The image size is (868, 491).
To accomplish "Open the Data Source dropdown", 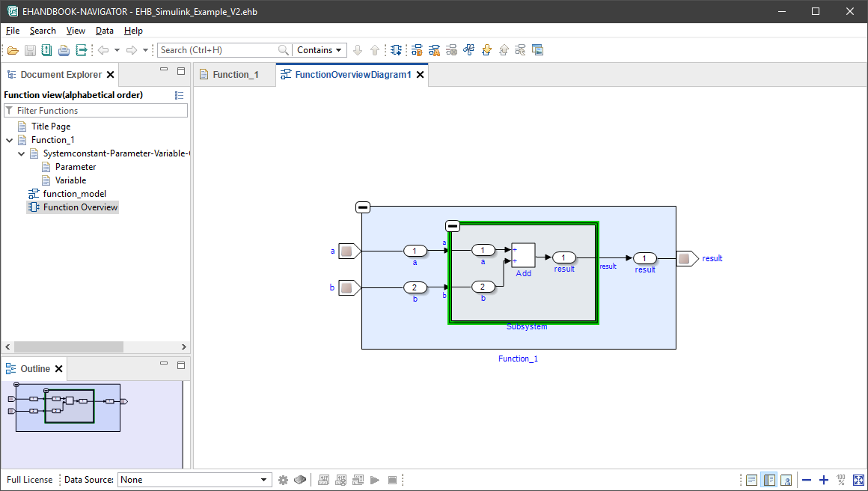I will point(195,480).
